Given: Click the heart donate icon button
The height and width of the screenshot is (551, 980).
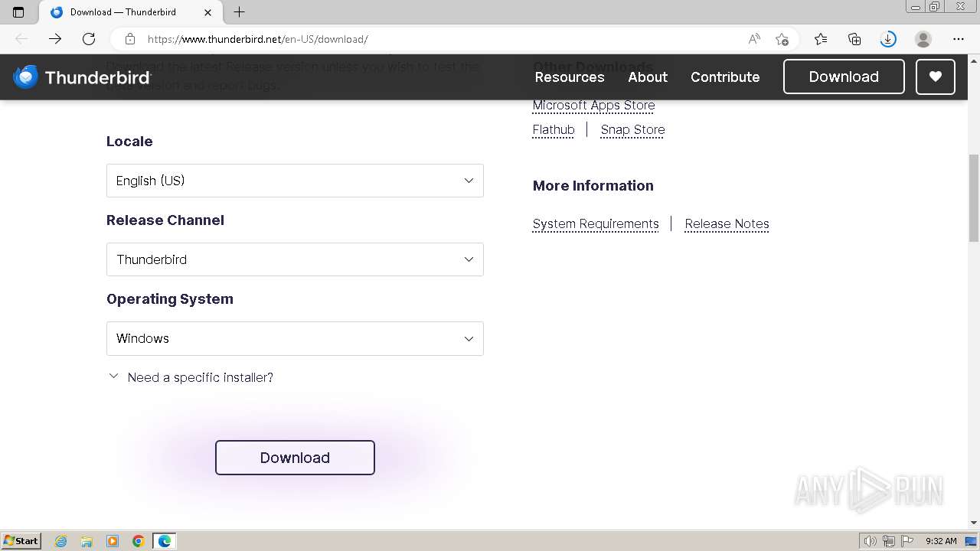Looking at the screenshot, I should coord(936,77).
